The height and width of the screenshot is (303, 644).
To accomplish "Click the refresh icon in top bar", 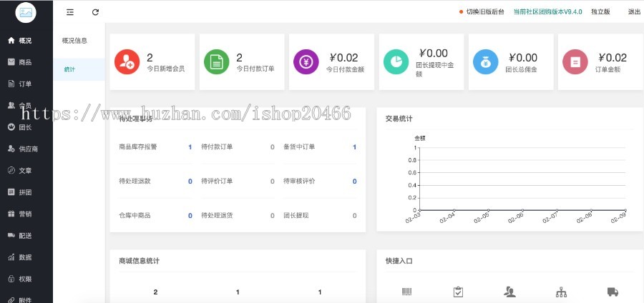I will (x=95, y=12).
